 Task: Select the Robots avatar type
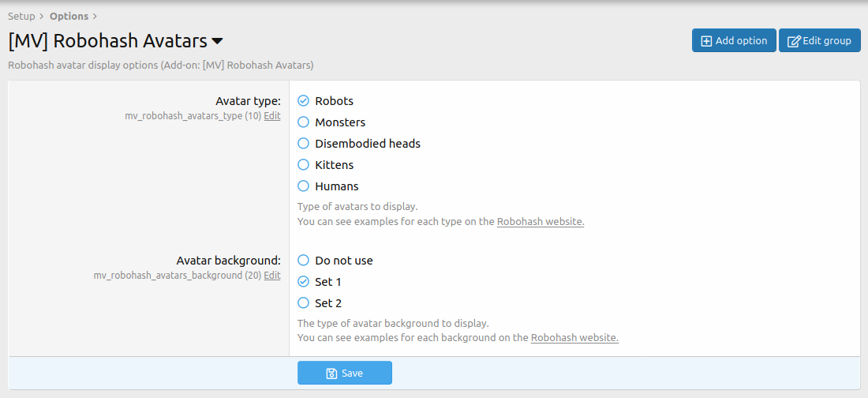point(303,101)
